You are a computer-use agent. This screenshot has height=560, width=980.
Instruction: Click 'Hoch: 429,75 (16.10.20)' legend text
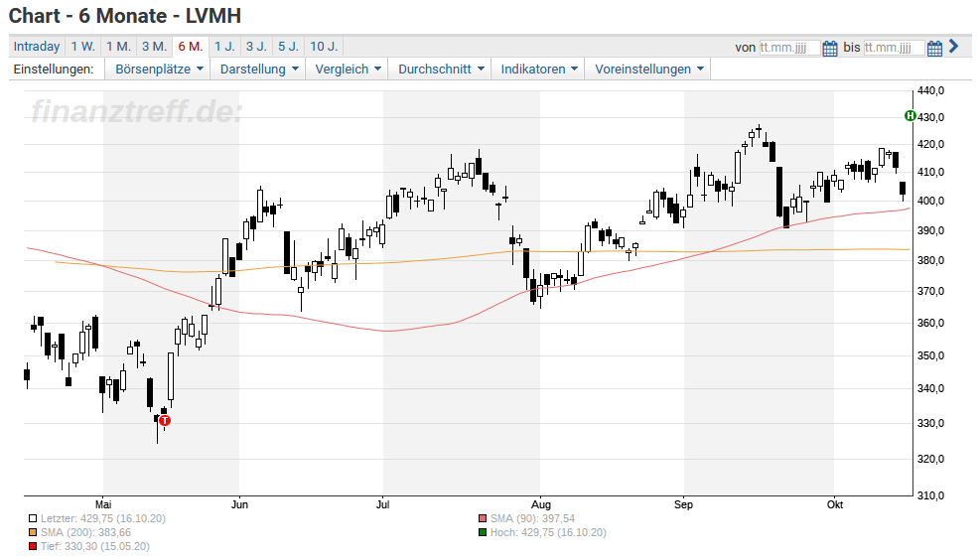coord(548,532)
